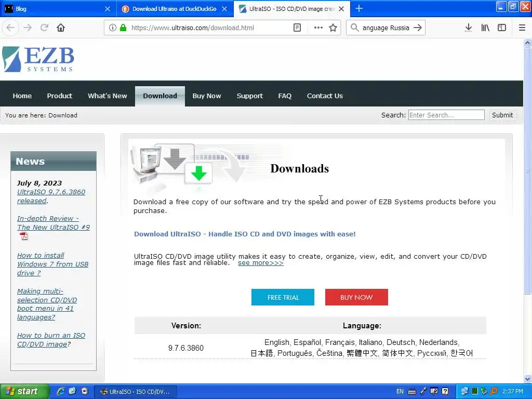Open the Support page
The height and width of the screenshot is (399, 532).
[x=250, y=96]
